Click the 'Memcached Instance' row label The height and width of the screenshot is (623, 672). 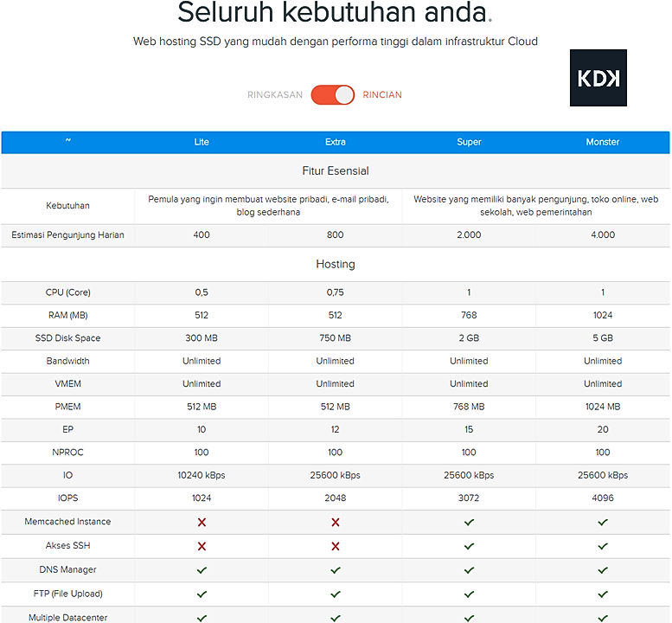67,522
